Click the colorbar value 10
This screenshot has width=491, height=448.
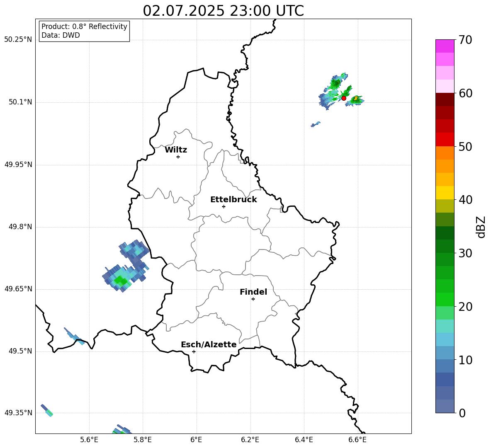point(466,360)
